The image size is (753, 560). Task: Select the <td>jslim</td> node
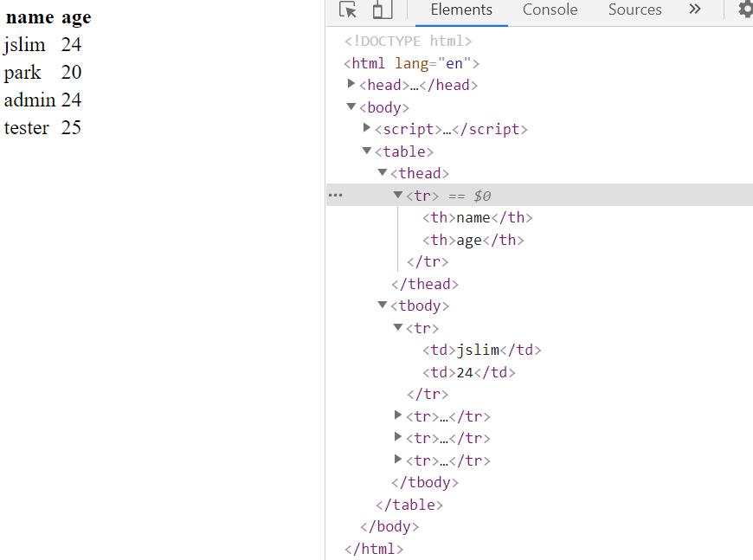482,350
